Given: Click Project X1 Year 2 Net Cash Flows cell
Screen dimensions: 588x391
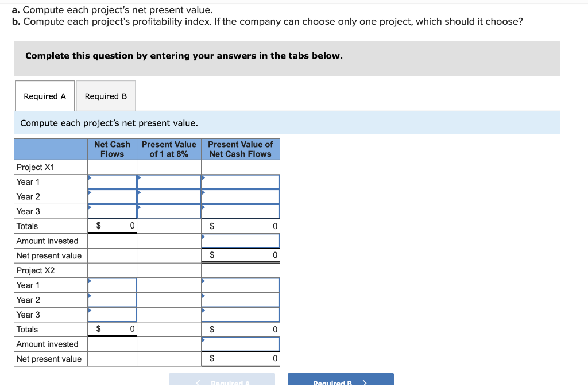Looking at the screenshot, I should click(x=112, y=196).
